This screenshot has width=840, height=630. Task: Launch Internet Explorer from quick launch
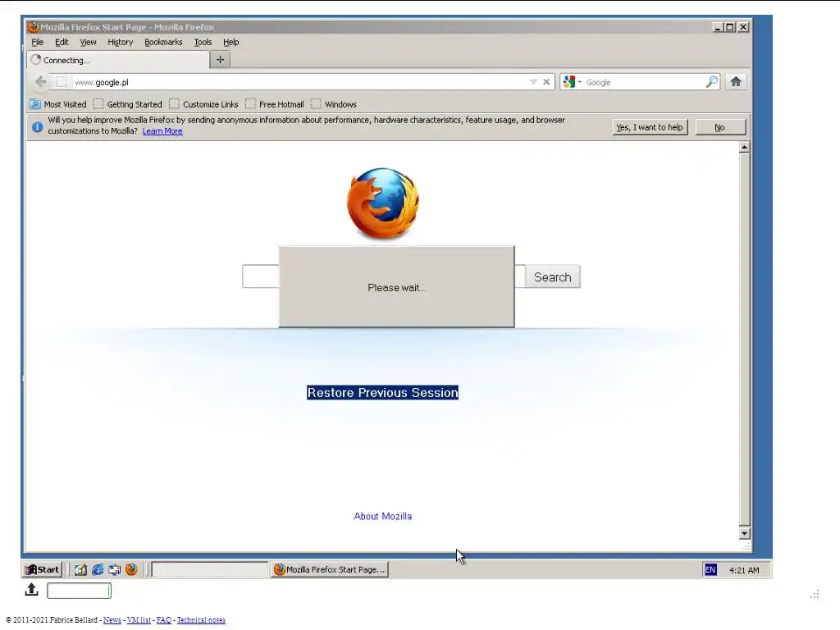coord(98,569)
